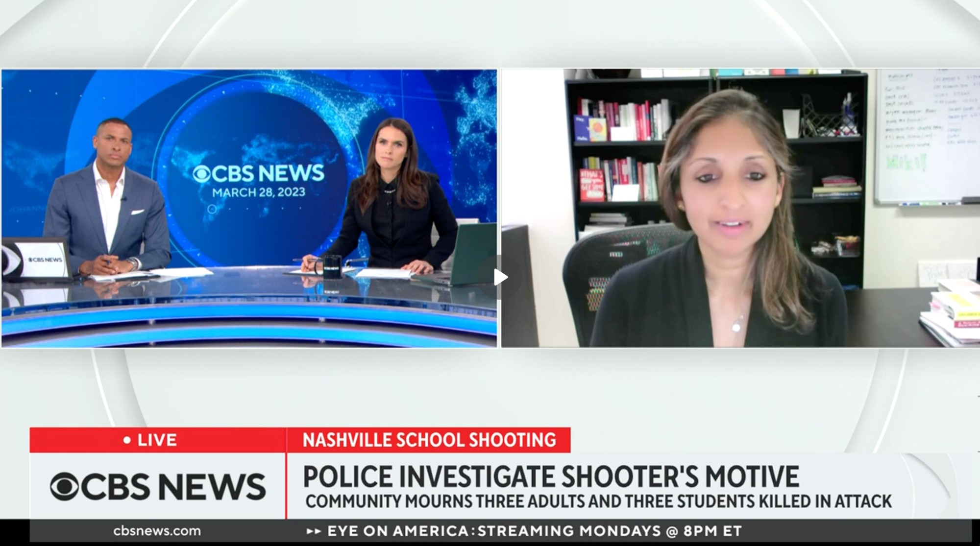980x546 pixels.
Task: Click the Nashville School Shooting red banner
Action: (429, 440)
